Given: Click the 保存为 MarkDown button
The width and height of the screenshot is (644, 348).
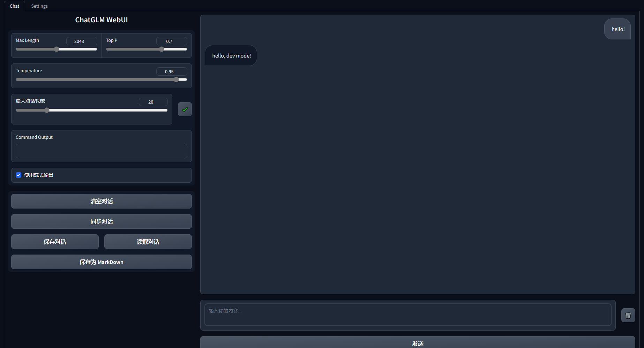Looking at the screenshot, I should [102, 262].
